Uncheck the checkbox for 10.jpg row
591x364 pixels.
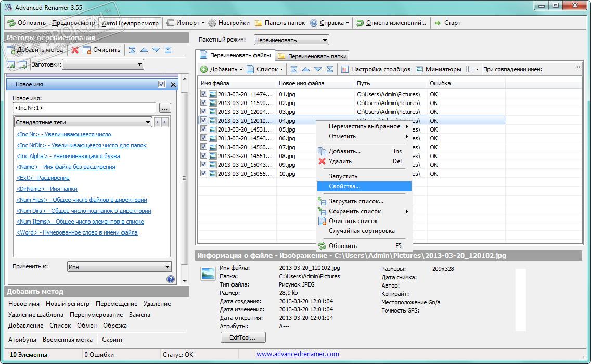click(204, 174)
